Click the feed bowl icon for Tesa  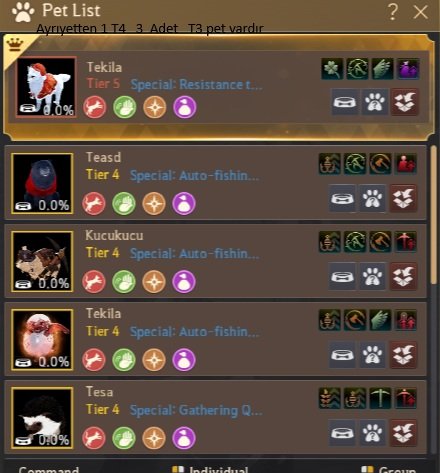[x=342, y=433]
